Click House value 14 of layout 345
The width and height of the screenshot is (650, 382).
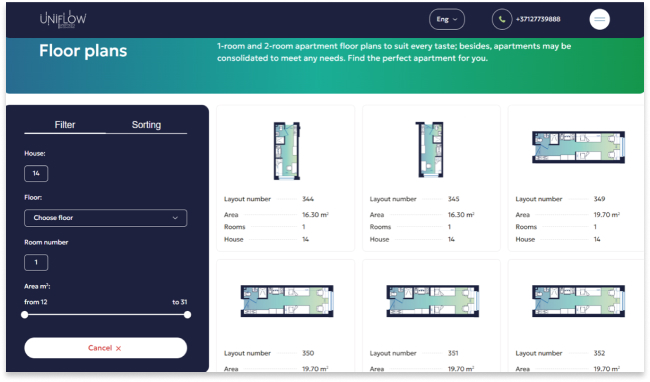[451, 239]
